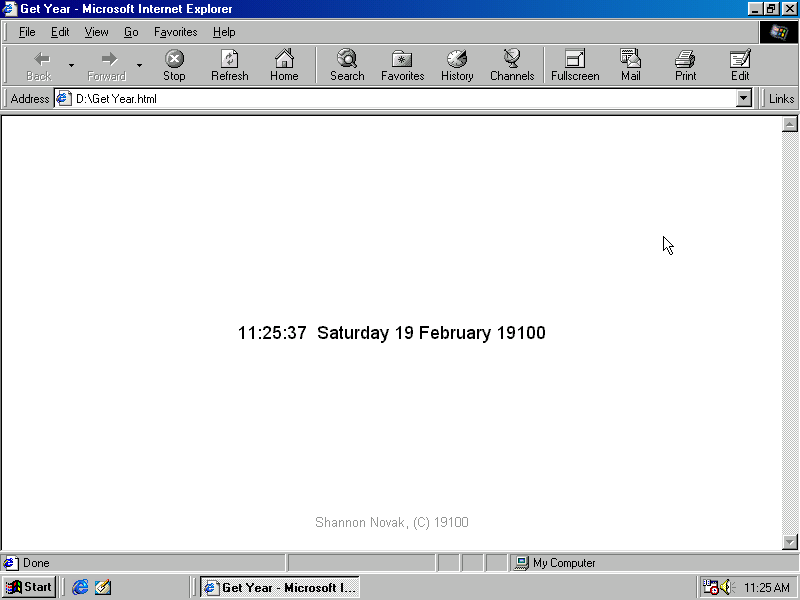Close the Internet Explorer window
Screen dimensions: 800x600
(x=789, y=9)
